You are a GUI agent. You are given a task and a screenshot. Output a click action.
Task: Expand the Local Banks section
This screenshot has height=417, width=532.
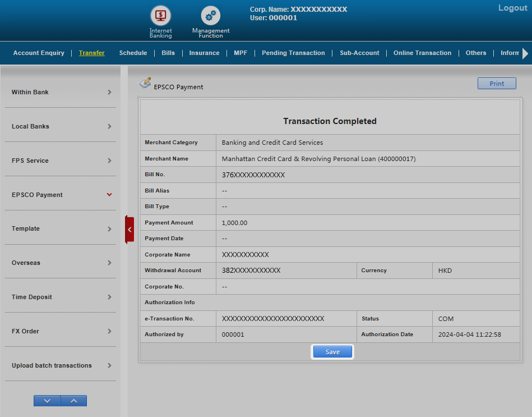tap(61, 126)
